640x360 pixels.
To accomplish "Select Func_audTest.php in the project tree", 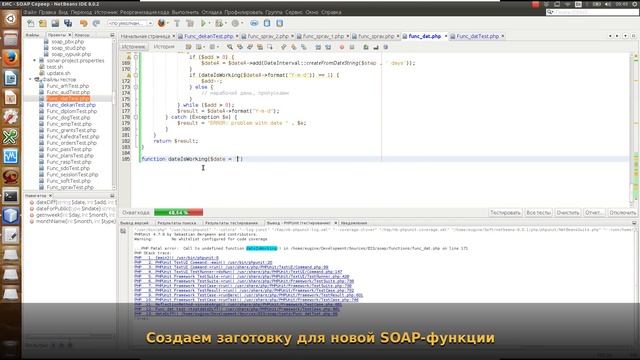I will 68,92.
